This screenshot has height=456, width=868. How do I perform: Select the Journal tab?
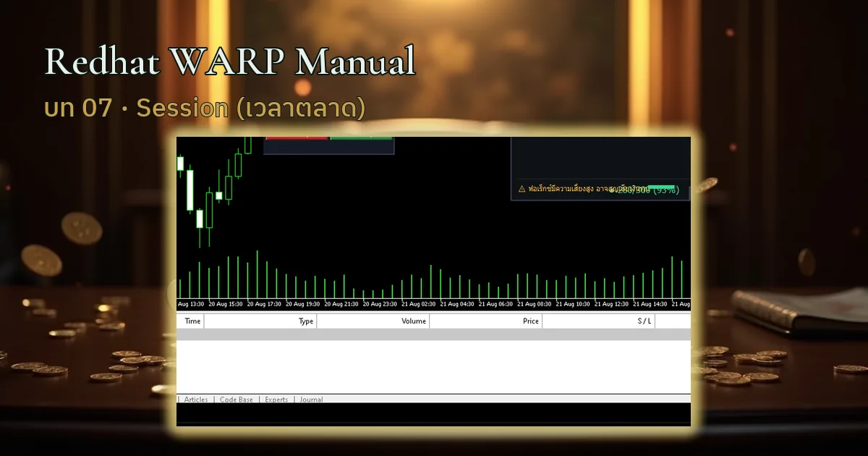(311, 400)
